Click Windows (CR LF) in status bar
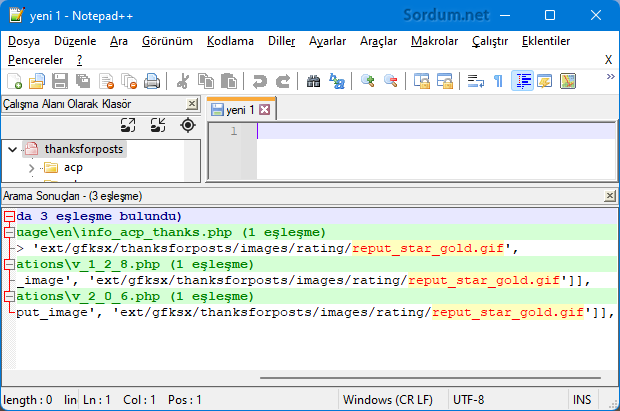 coord(388,400)
